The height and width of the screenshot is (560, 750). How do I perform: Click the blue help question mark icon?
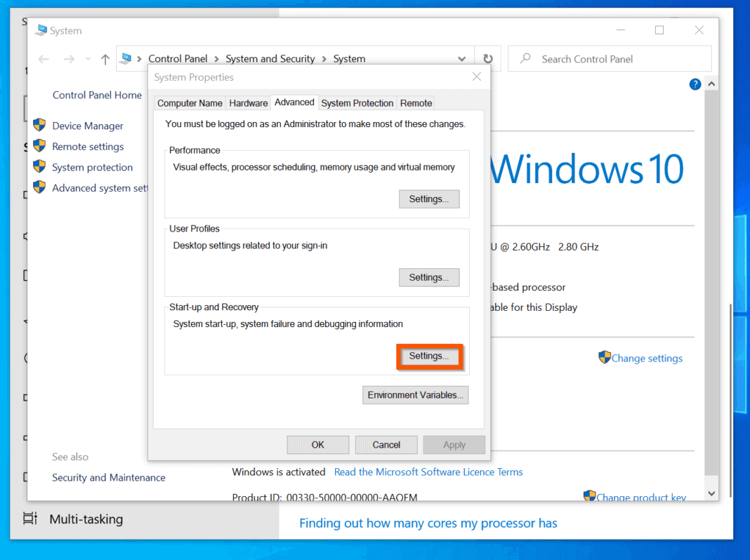[x=695, y=84]
